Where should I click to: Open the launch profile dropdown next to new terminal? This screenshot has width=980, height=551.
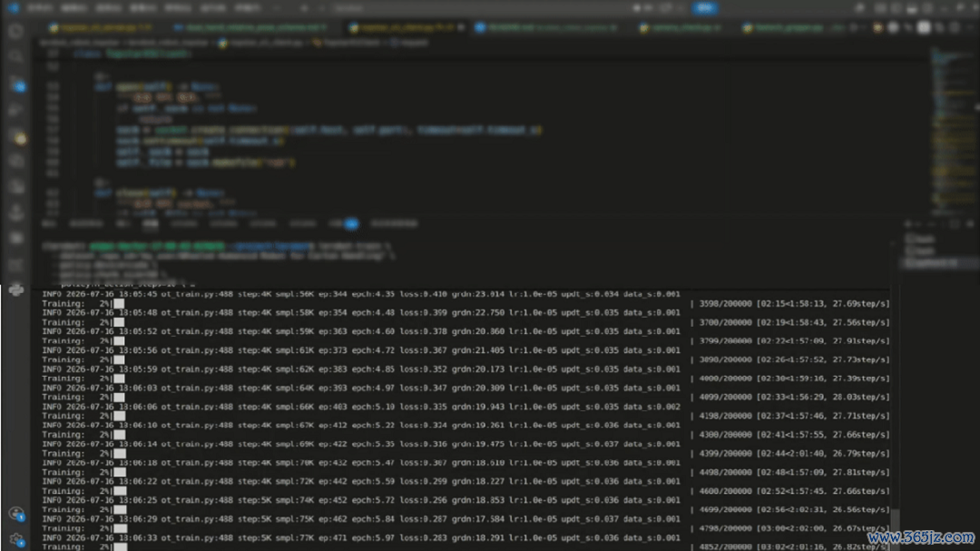click(918, 224)
